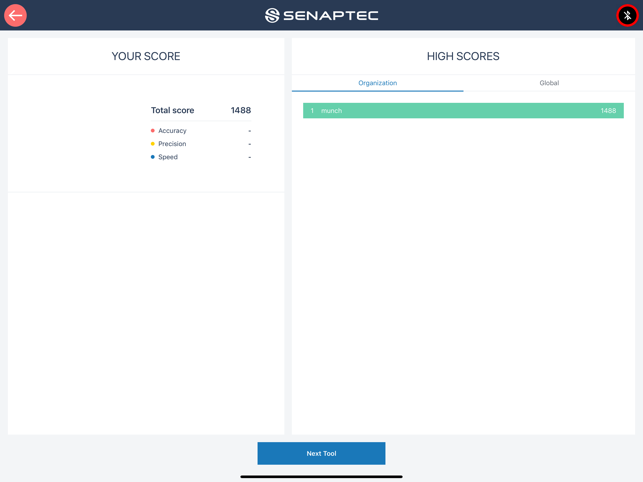Go back with the red arrow button
The width and height of the screenshot is (643, 482).
[x=16, y=16]
